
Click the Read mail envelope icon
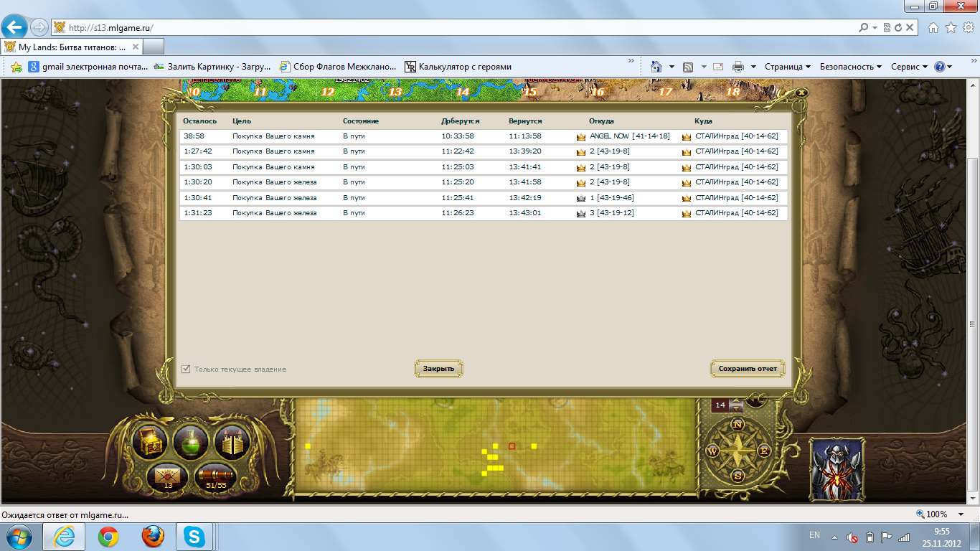tap(718, 67)
